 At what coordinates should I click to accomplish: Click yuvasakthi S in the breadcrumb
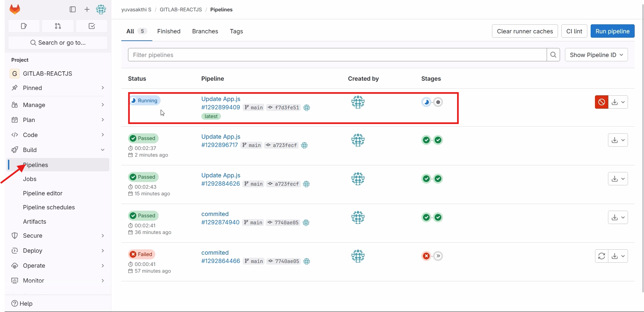coord(136,9)
